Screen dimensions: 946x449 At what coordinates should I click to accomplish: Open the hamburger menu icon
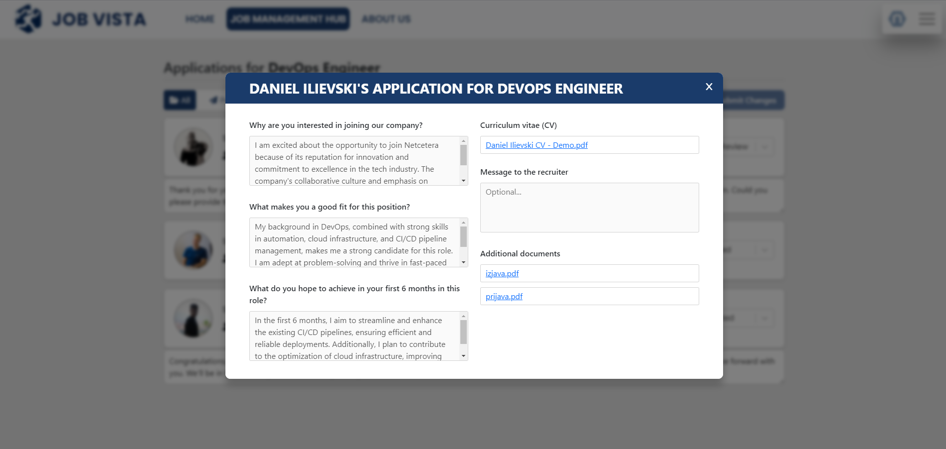pyautogui.click(x=927, y=19)
